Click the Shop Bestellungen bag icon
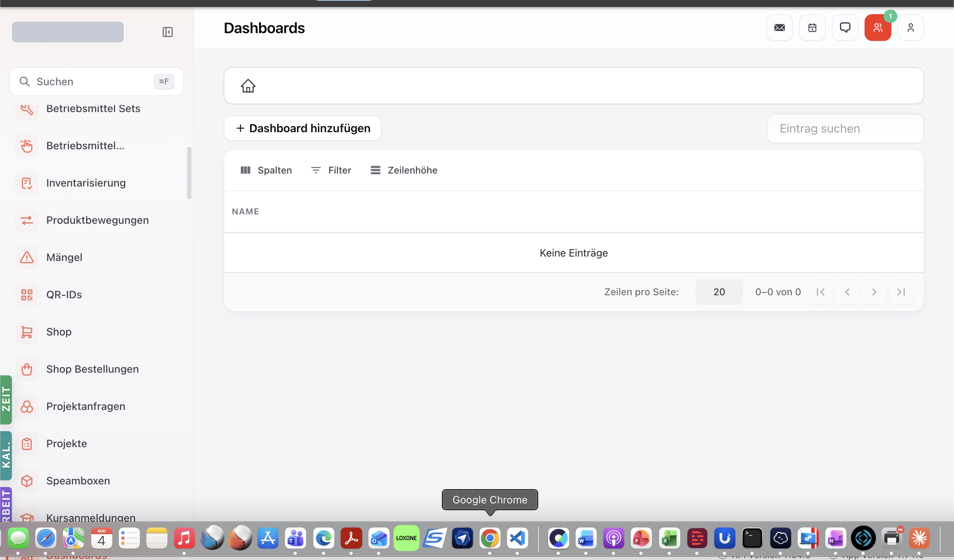 tap(26, 369)
